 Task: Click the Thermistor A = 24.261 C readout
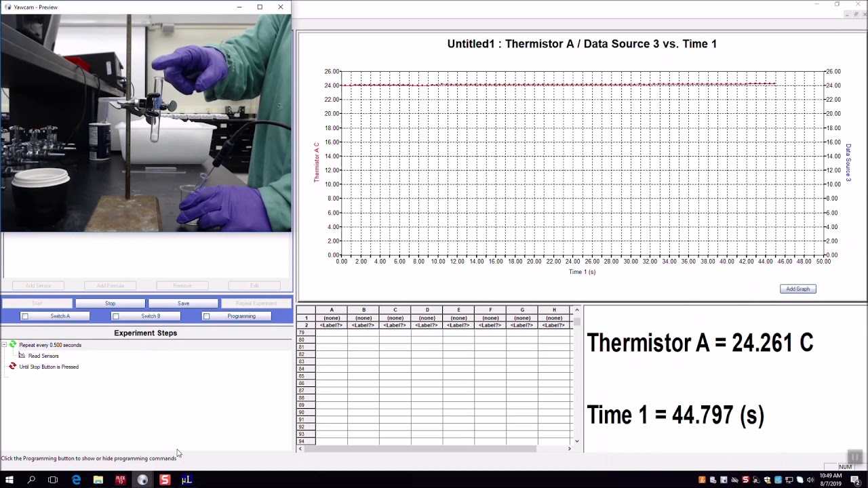(700, 343)
